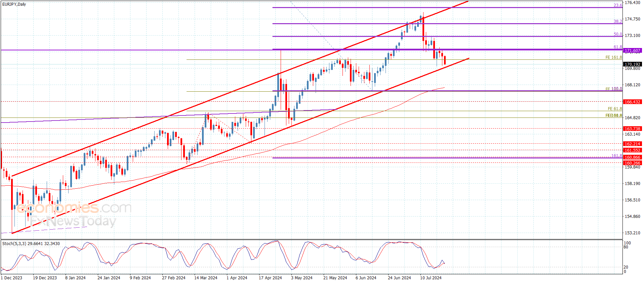Click the FE 161.8 expansion label
This screenshot has width=644, height=282.
pos(614,57)
